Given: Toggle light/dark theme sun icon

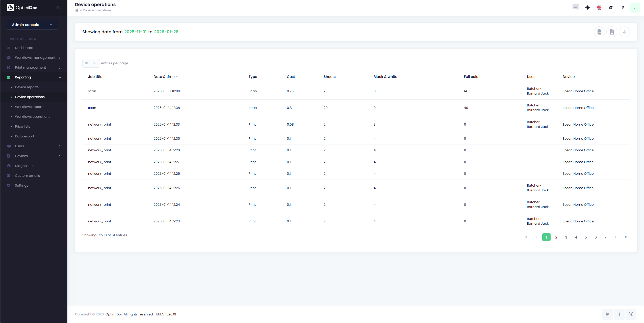Looking at the screenshot, I should pyautogui.click(x=588, y=7).
